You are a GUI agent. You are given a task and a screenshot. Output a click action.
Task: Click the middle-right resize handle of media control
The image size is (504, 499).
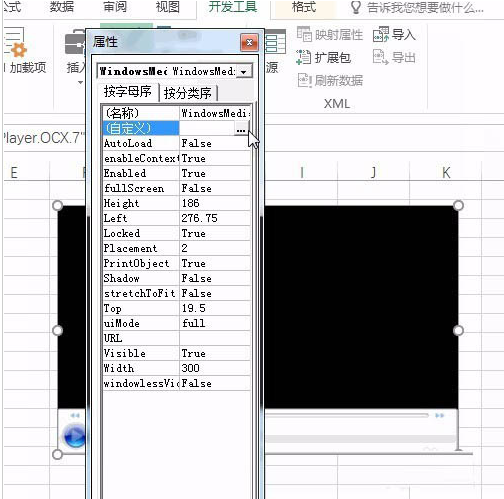(458, 330)
